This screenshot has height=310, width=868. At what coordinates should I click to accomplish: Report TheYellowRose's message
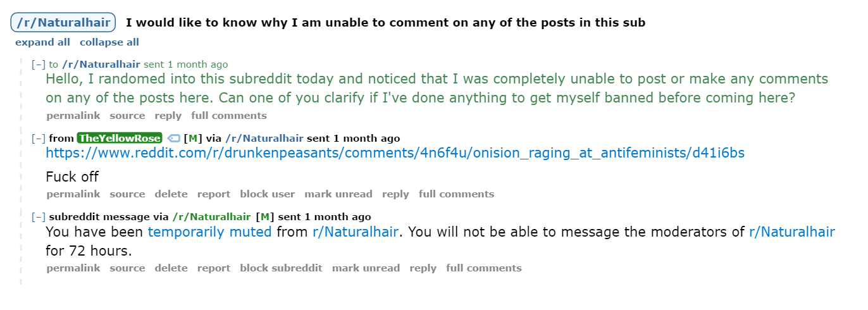(x=214, y=194)
